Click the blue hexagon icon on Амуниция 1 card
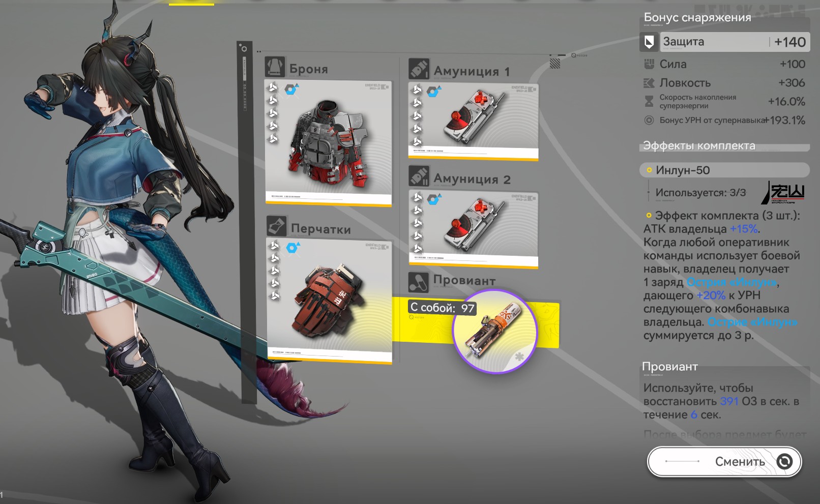The width and height of the screenshot is (820, 504). 434,92
